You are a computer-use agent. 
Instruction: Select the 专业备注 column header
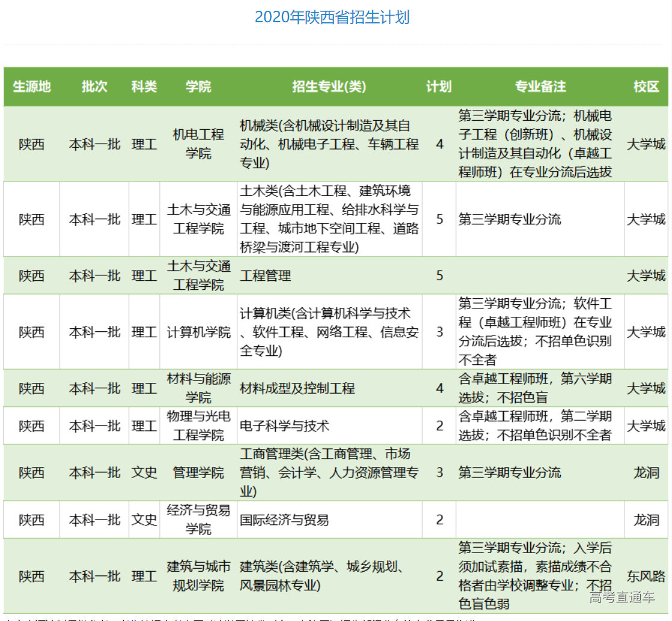[x=540, y=87]
